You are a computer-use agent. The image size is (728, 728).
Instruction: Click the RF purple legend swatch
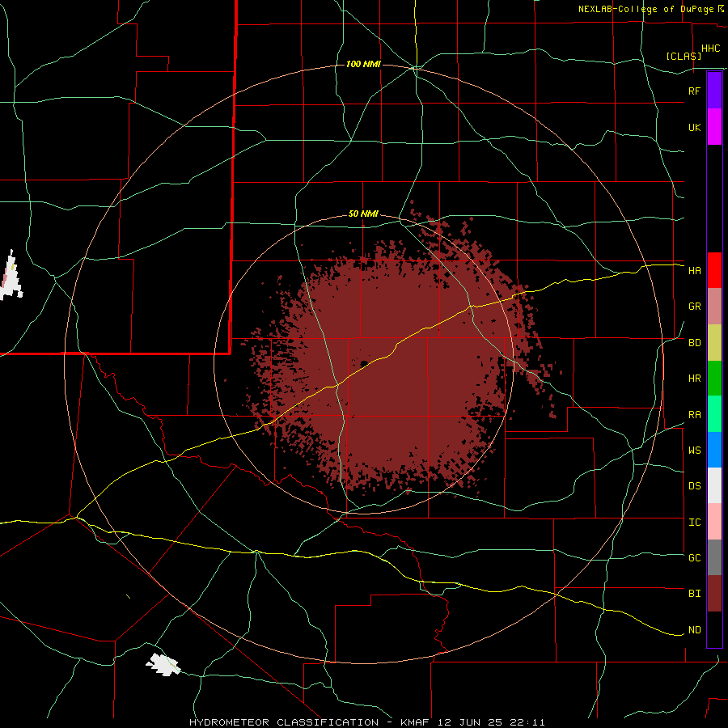click(x=714, y=91)
